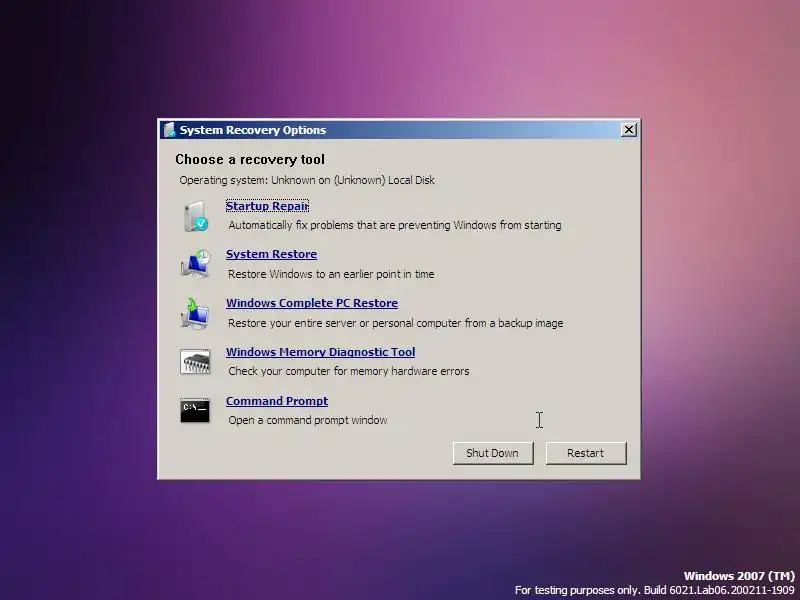Click the Shut Down button

pyautogui.click(x=493, y=453)
